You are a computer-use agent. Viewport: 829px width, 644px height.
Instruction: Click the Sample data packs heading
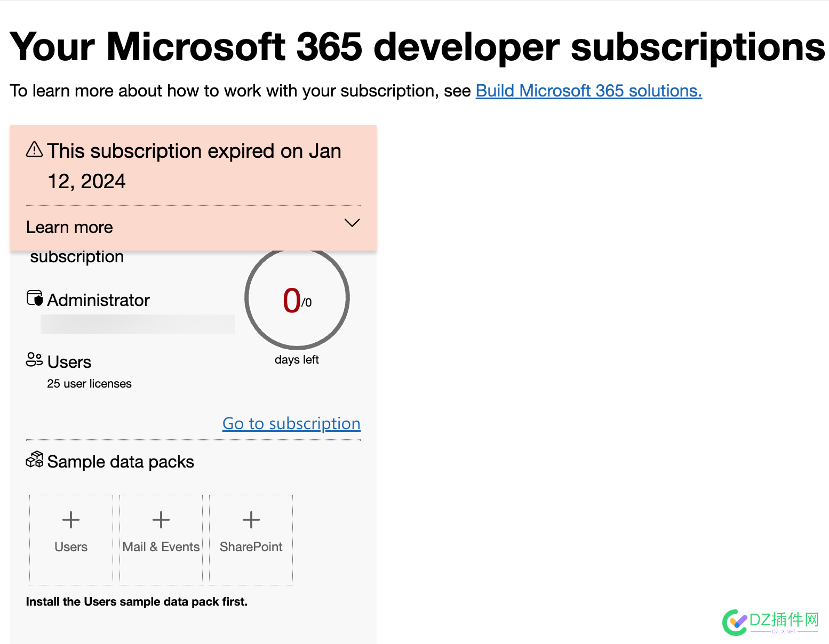click(121, 462)
